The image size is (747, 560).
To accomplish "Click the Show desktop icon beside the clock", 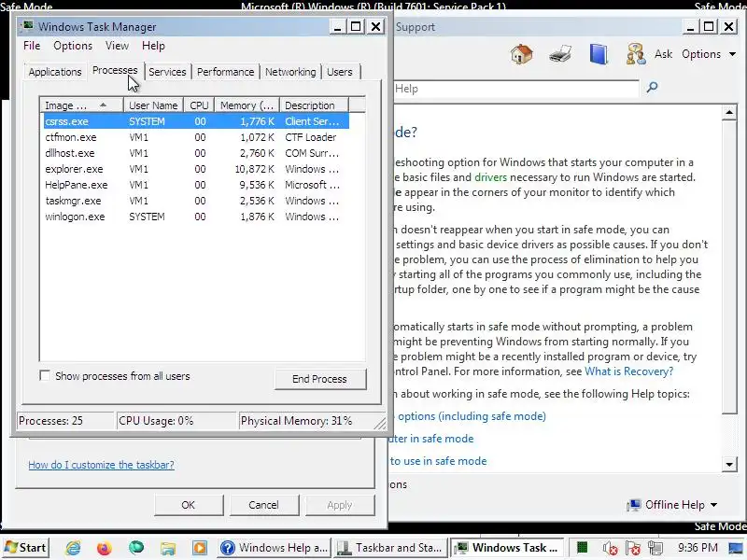I will click(737, 548).
